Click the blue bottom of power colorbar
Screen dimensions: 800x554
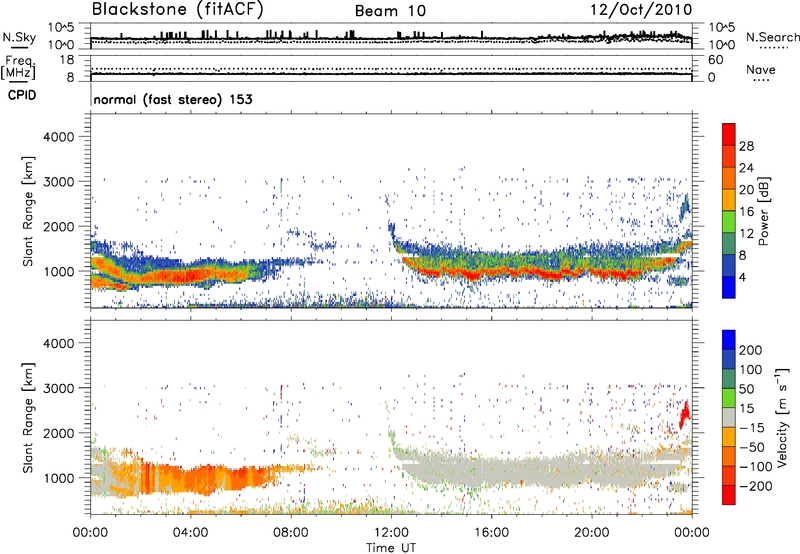(729, 287)
